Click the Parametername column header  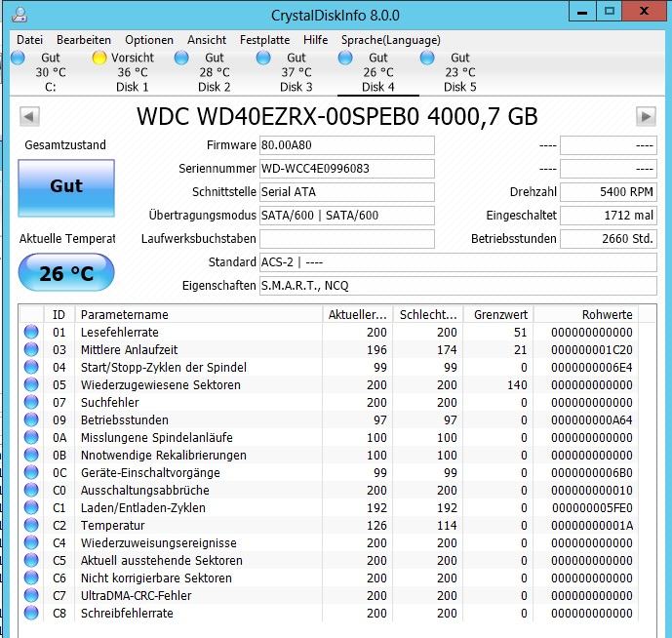[x=198, y=315]
